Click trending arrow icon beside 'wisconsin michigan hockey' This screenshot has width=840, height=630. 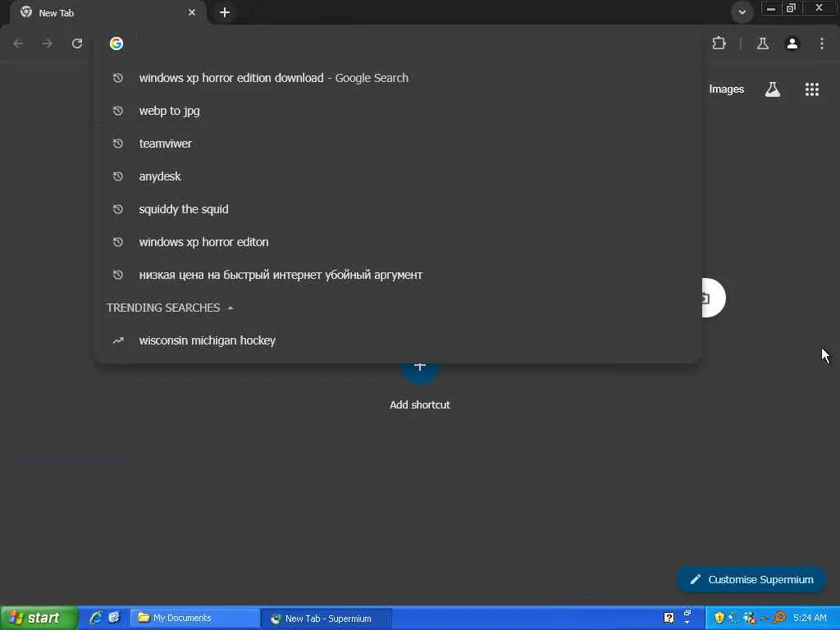[x=118, y=340]
